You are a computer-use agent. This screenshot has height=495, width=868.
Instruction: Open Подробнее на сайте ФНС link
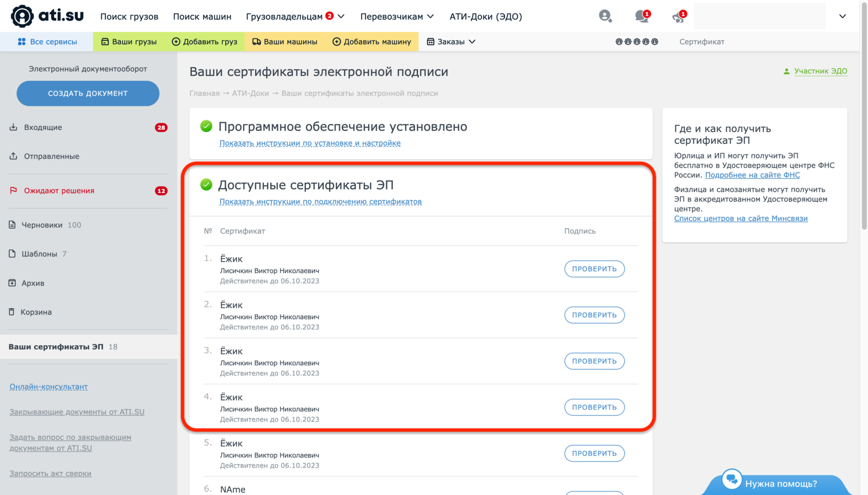[x=752, y=175]
